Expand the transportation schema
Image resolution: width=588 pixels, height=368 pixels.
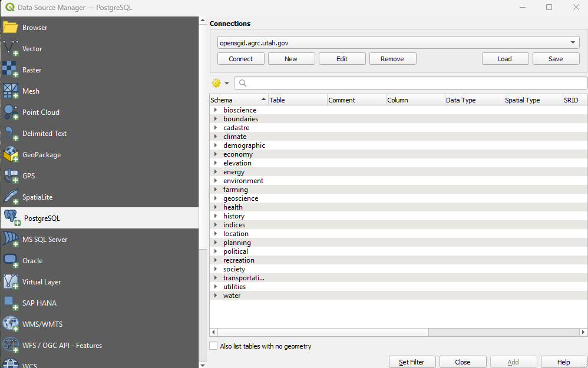(216, 277)
